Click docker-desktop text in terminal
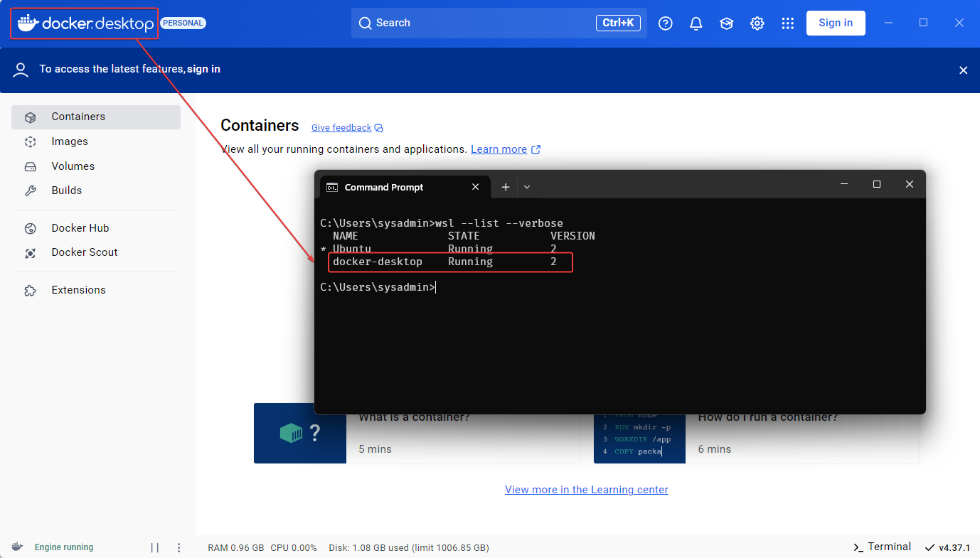The height and width of the screenshot is (558, 980). (x=378, y=262)
